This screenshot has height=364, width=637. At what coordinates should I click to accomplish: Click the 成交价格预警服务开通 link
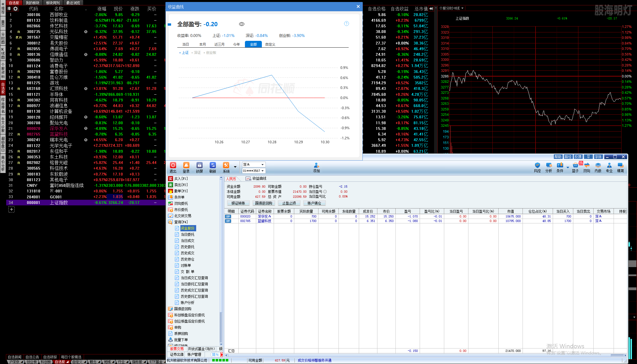(x=315, y=360)
